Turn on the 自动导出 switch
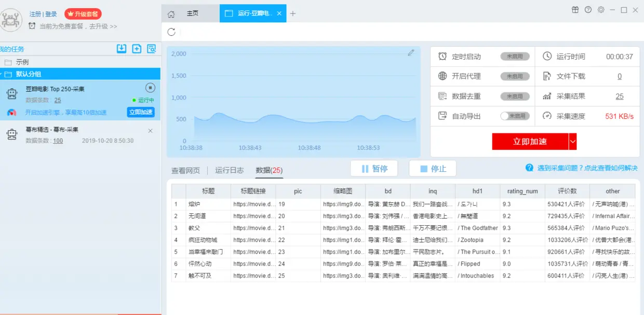Screen dimensions: 644x315 (x=515, y=116)
